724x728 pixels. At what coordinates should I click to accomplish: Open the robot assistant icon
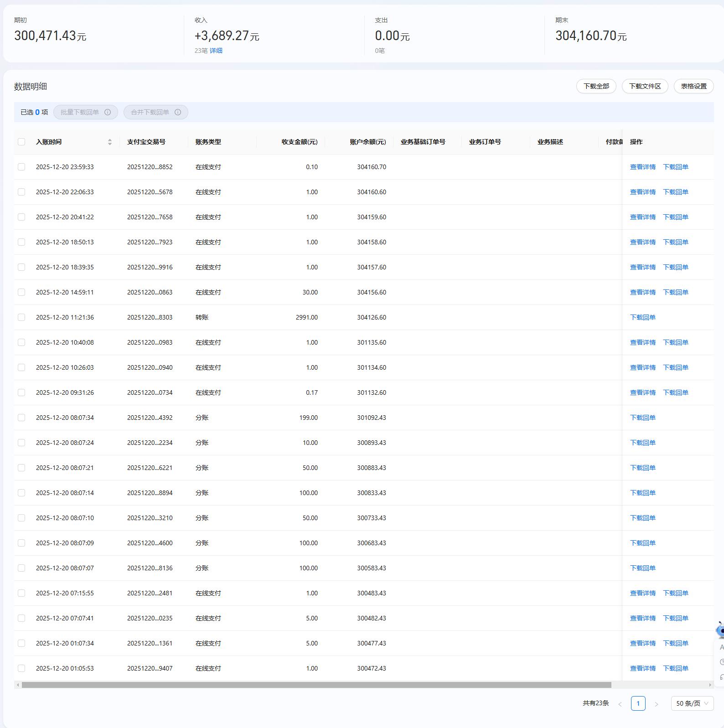tap(720, 630)
